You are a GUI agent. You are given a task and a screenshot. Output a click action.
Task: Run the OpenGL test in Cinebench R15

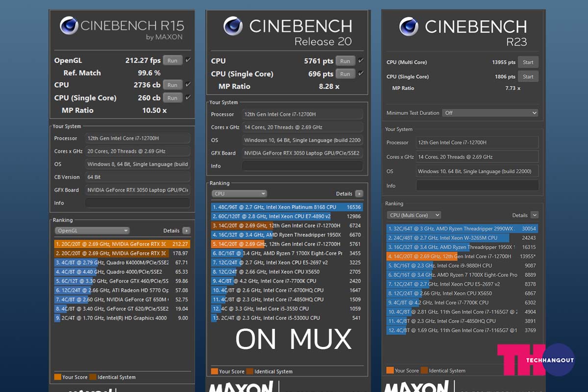click(172, 60)
